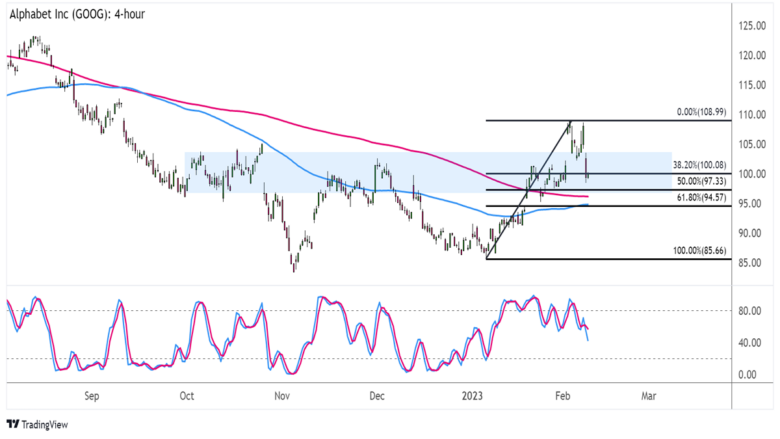Click the TradingView logo icon

tap(13, 424)
